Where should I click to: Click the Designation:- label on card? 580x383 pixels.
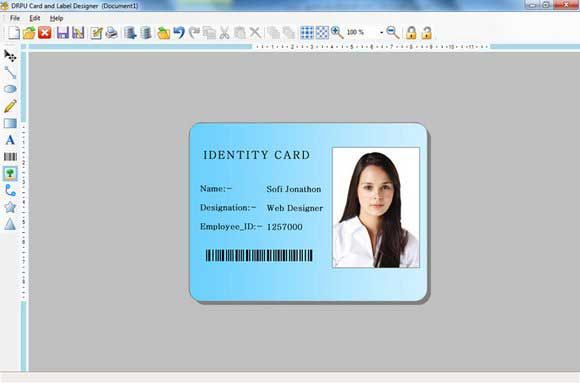[x=228, y=208]
